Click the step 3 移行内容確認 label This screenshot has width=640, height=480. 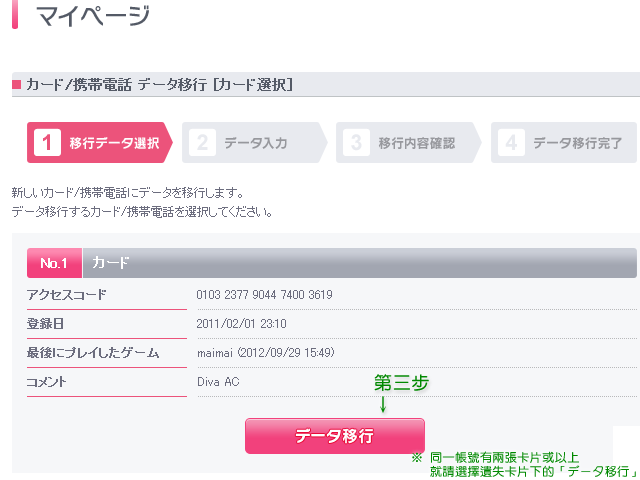point(416,143)
